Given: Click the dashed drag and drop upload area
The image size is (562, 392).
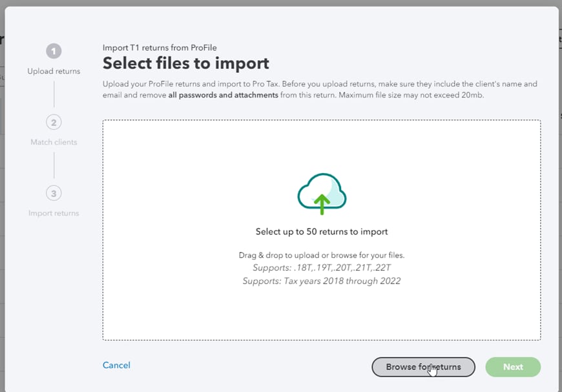Looking at the screenshot, I should tap(322, 230).
